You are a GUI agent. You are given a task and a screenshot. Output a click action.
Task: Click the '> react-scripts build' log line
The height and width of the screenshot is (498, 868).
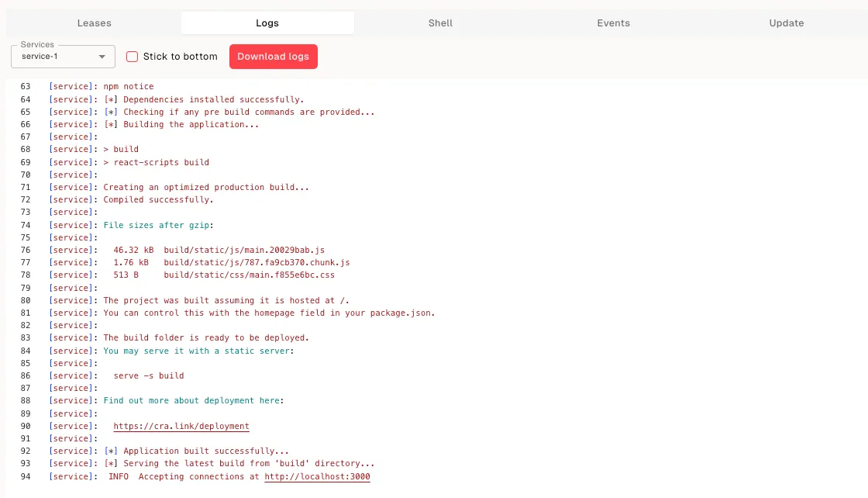coord(157,162)
